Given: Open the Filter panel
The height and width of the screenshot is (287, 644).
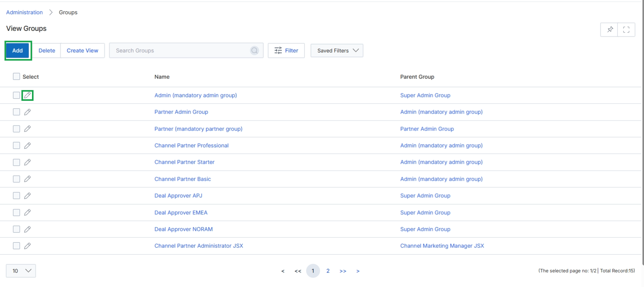Looking at the screenshot, I should pos(287,51).
